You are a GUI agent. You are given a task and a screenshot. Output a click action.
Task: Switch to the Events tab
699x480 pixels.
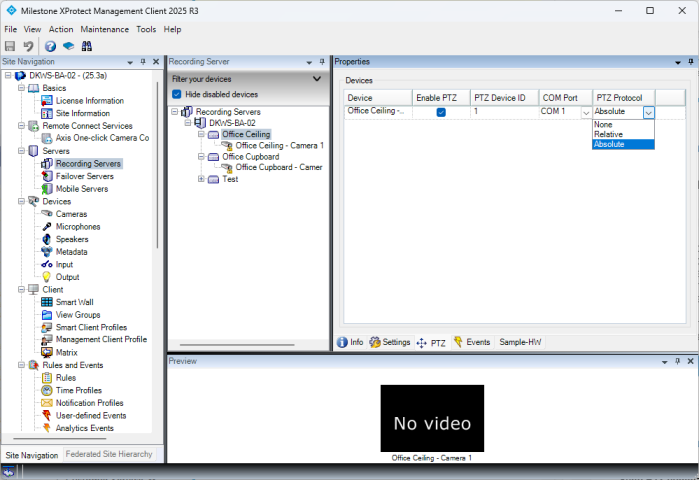[x=472, y=342]
